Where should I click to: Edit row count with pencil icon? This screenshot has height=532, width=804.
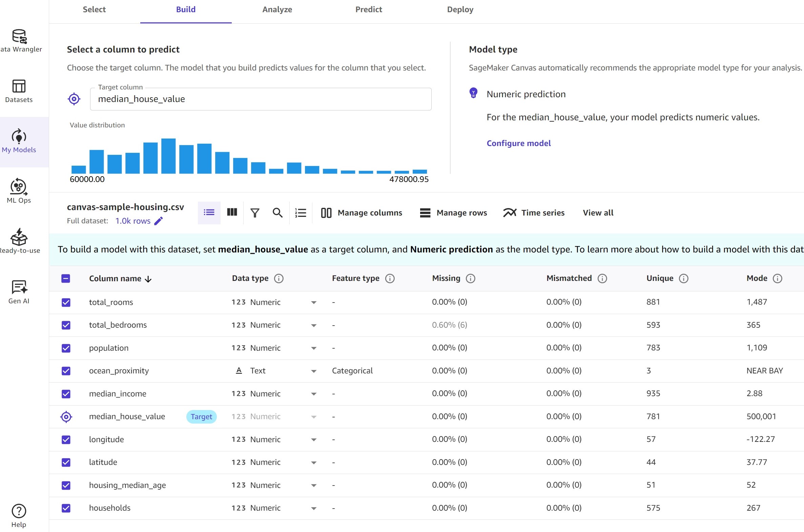pyautogui.click(x=159, y=221)
